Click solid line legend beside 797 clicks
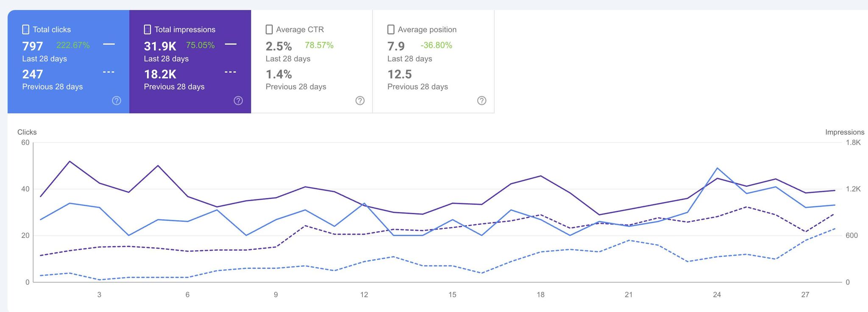Viewport: 868px width, 312px height. (109, 44)
